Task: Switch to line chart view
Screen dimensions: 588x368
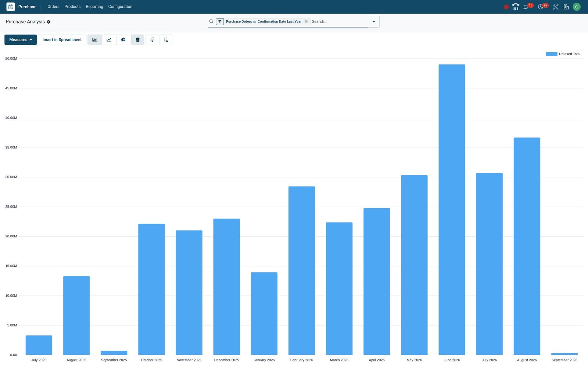Action: pos(109,40)
